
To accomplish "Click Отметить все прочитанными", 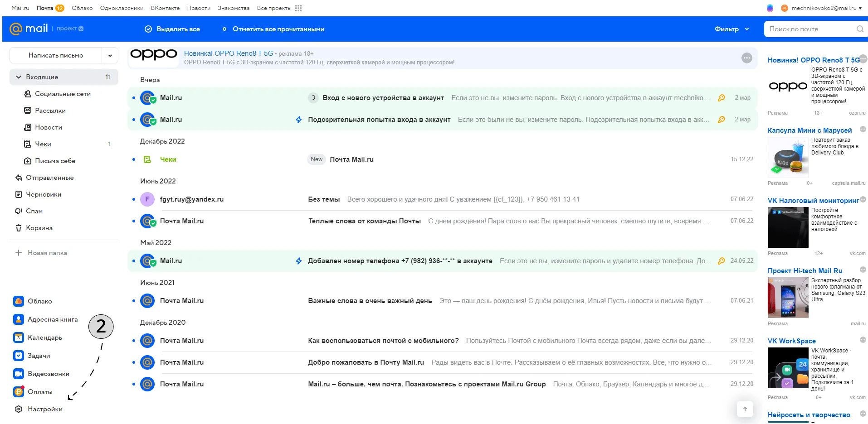I will click(273, 29).
